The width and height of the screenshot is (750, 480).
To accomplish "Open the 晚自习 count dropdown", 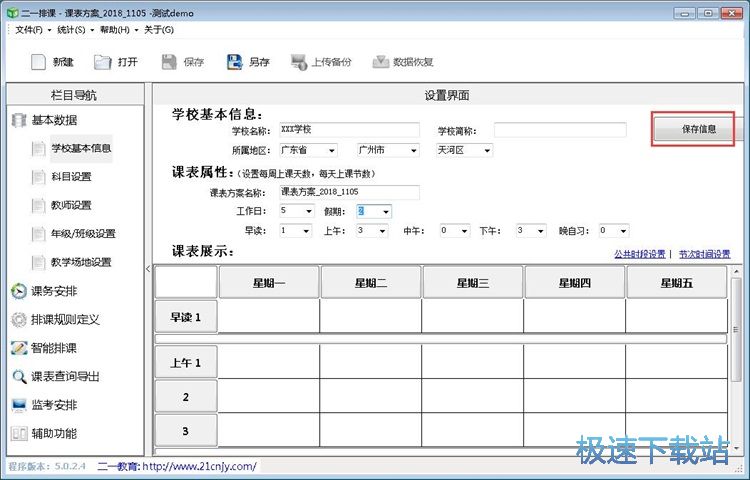I will click(x=623, y=230).
